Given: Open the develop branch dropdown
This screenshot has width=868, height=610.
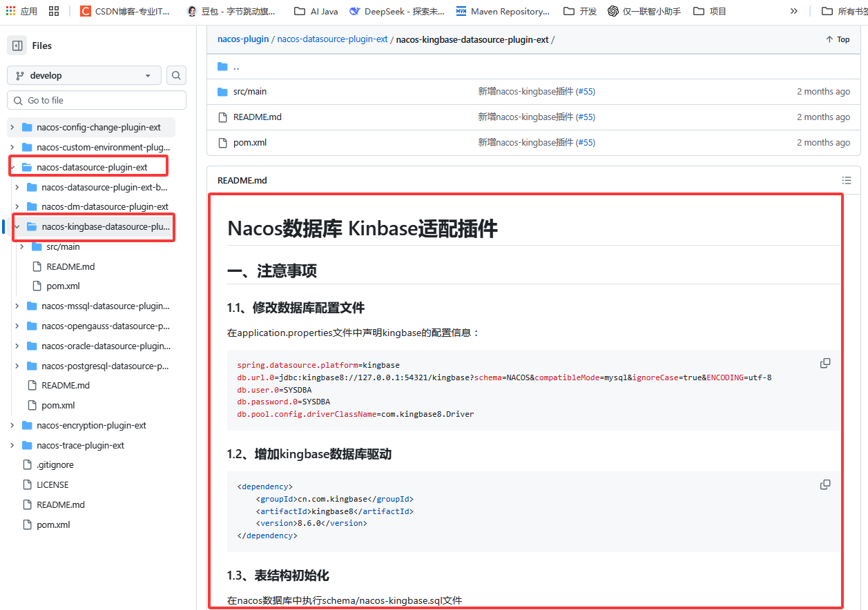Looking at the screenshot, I should tap(84, 75).
